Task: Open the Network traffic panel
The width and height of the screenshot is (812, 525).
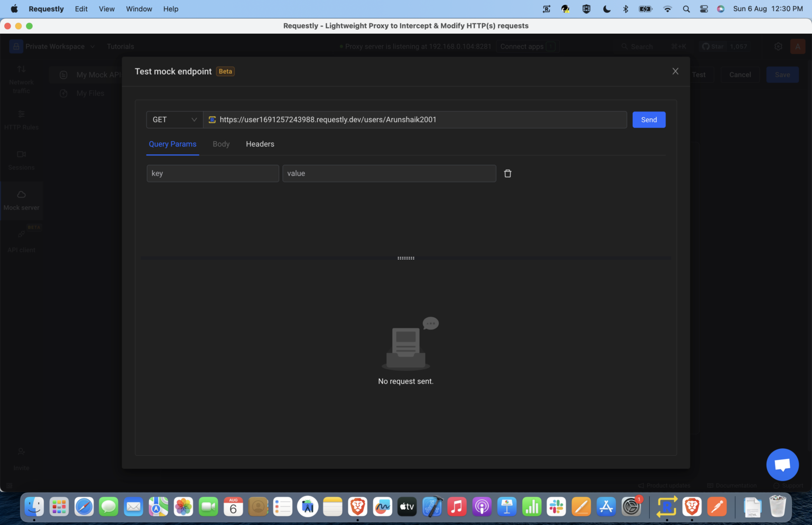Action: (x=21, y=78)
